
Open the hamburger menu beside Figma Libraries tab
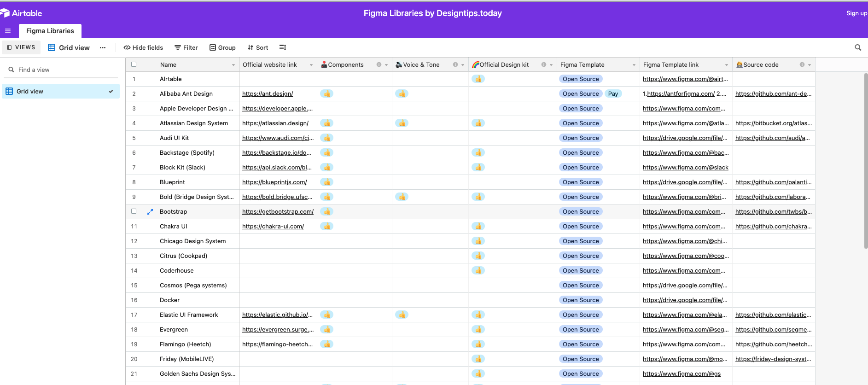coord(8,31)
